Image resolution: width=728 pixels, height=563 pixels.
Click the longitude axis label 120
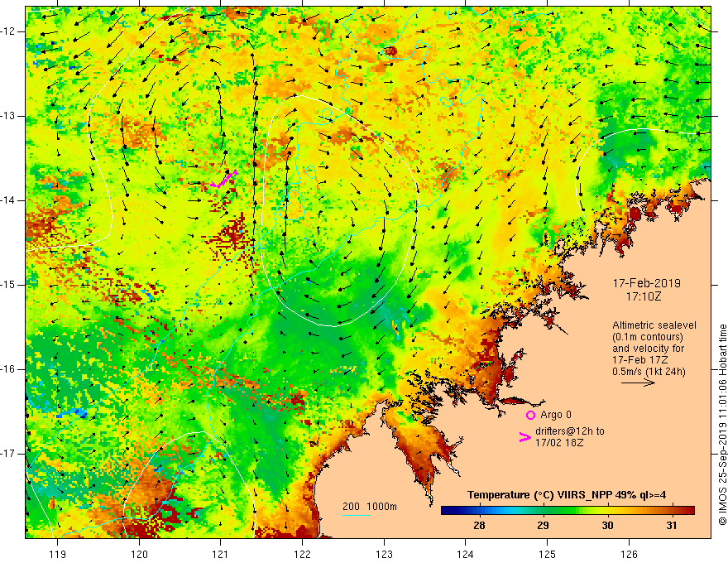(x=139, y=554)
